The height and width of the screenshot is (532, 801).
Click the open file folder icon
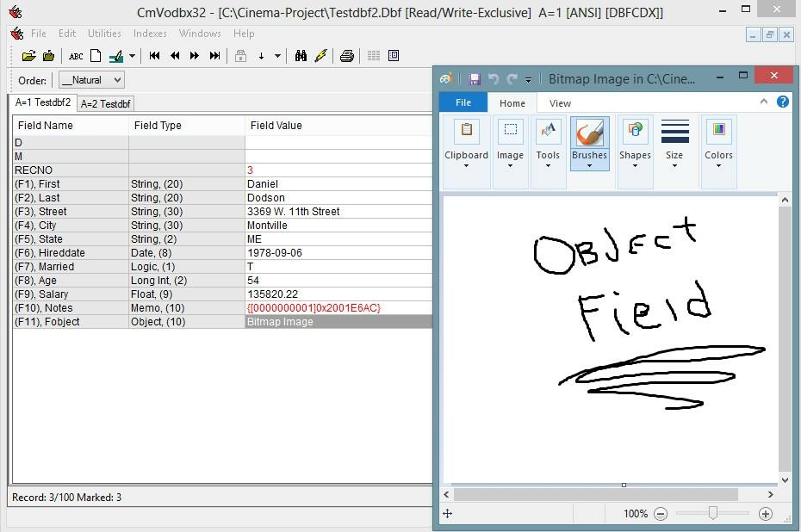click(28, 56)
